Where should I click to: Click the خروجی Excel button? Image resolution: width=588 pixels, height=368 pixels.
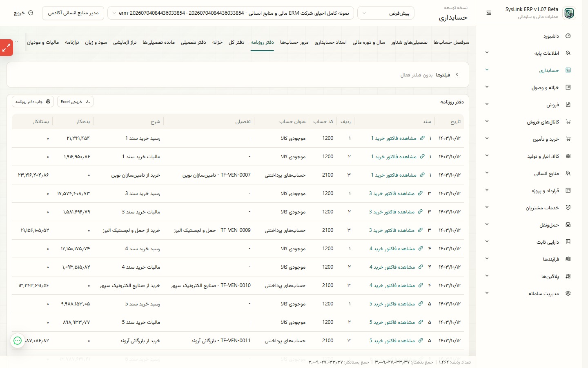point(76,101)
